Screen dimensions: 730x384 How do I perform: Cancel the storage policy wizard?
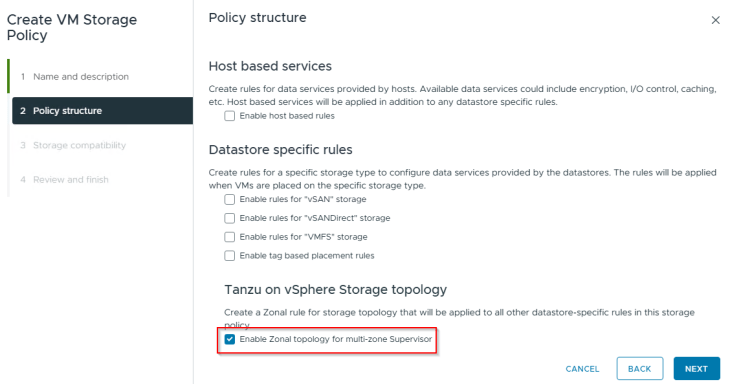coord(582,369)
